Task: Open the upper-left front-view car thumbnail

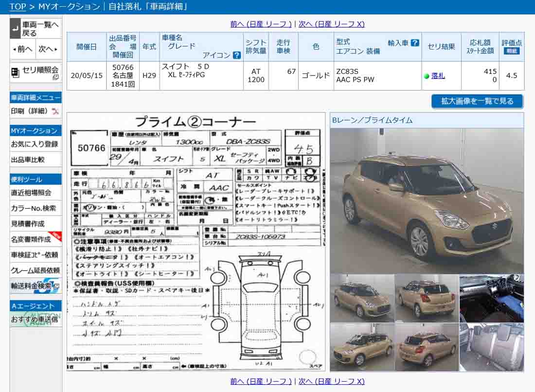Action: (x=362, y=298)
